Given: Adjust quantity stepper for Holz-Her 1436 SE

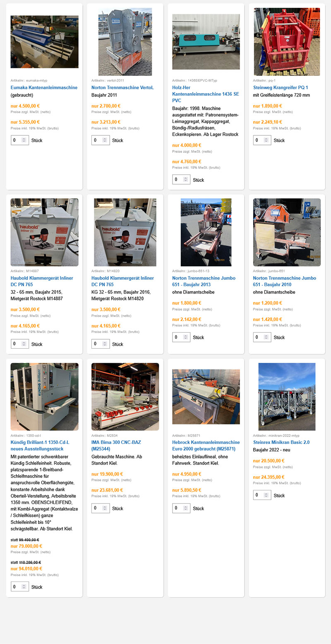Looking at the screenshot, I should coord(185,180).
